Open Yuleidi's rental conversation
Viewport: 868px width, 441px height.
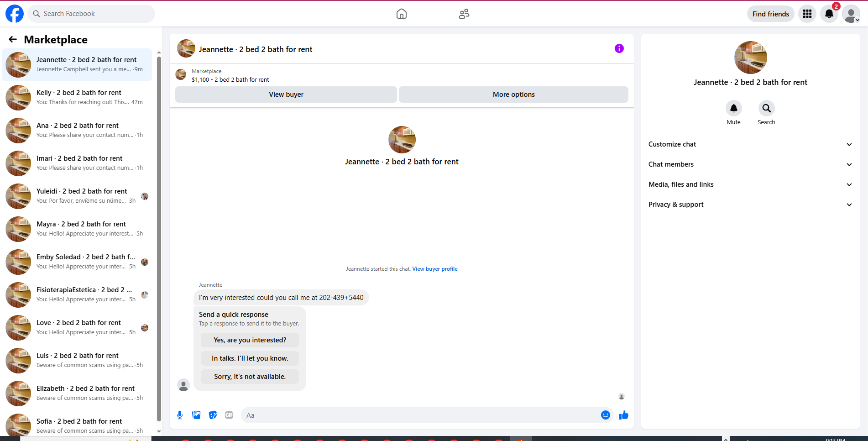point(77,196)
